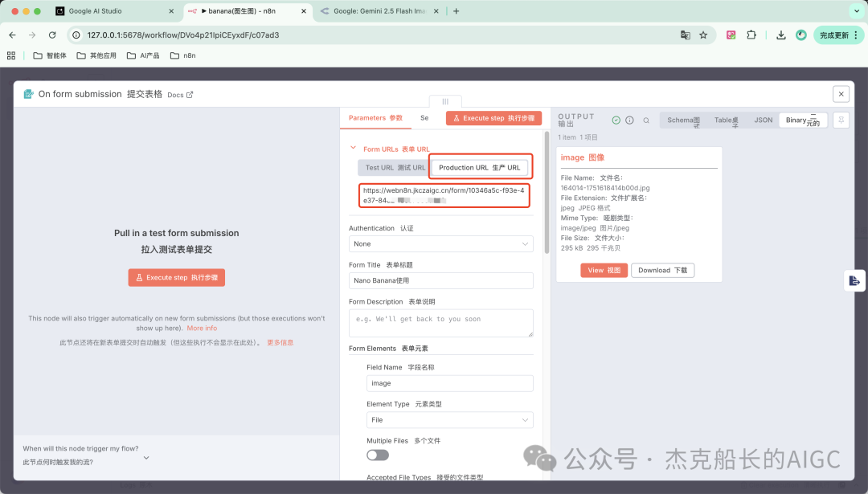Click file name 164014-1751618414b00d.jpg
The width and height of the screenshot is (868, 494).
[605, 187]
